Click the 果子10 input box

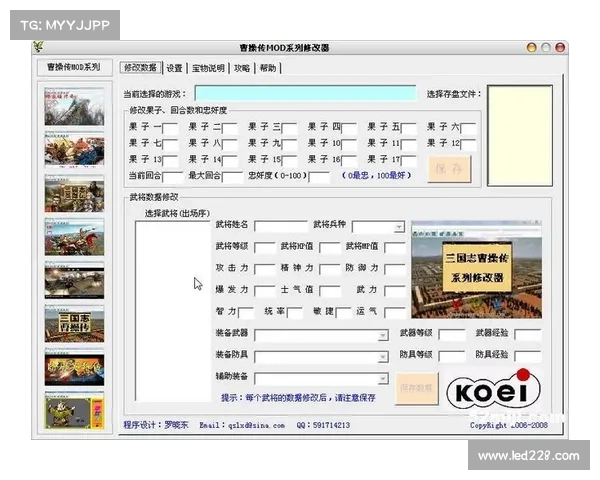click(x=349, y=144)
